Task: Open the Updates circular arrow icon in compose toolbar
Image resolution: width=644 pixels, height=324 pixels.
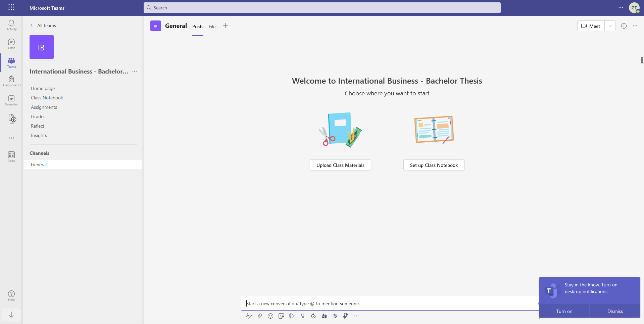Action: tap(313, 316)
